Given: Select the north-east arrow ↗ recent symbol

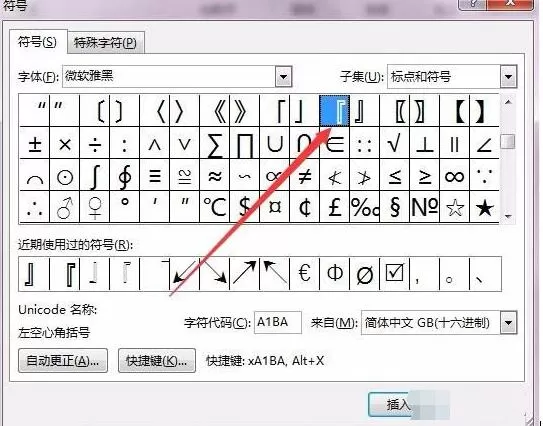Looking at the screenshot, I should tap(245, 274).
